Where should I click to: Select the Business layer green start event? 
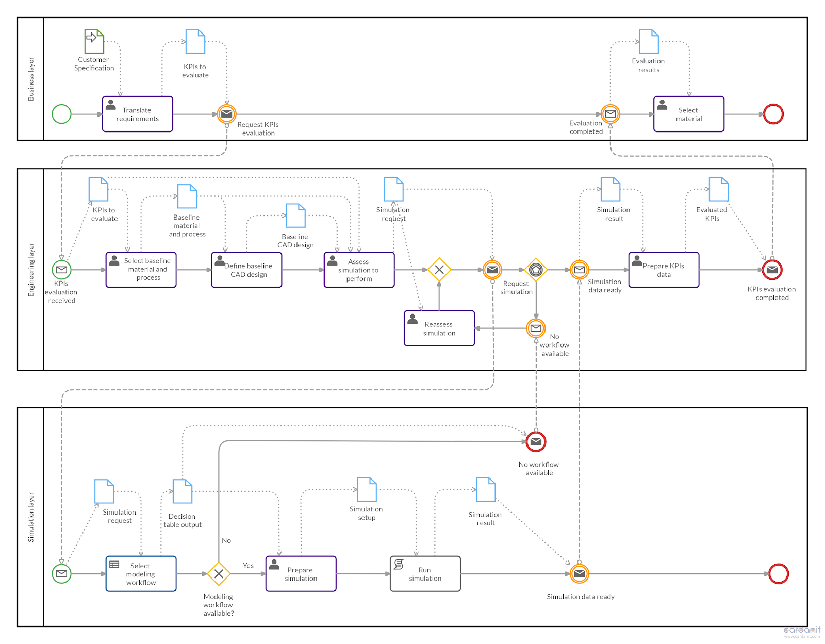pyautogui.click(x=61, y=114)
